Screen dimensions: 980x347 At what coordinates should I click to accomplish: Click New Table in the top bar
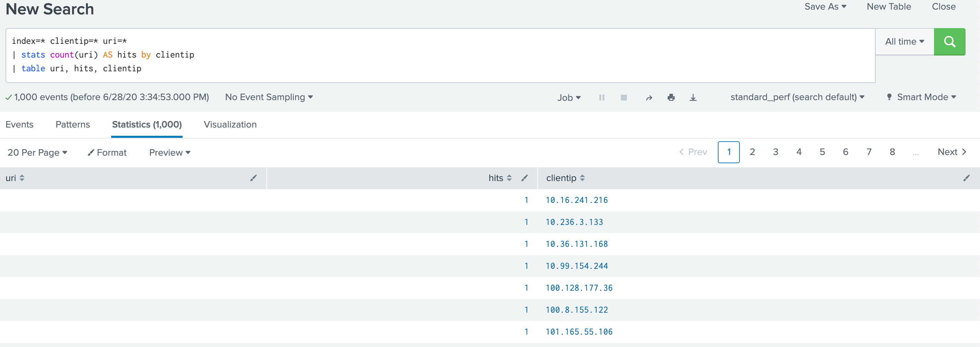point(888,7)
